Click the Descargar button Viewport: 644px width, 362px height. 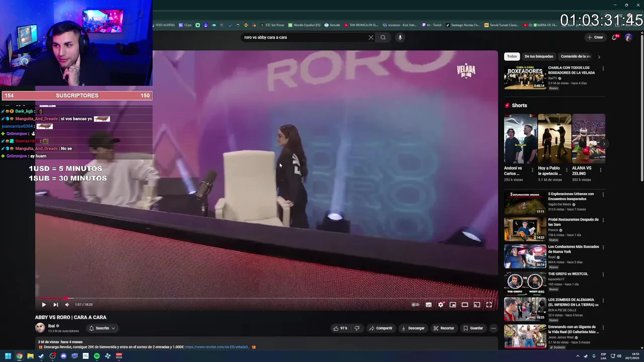(413, 328)
